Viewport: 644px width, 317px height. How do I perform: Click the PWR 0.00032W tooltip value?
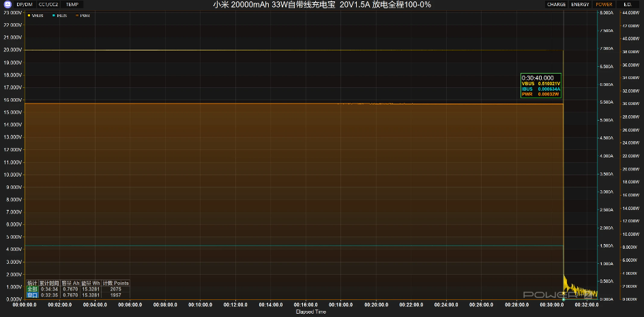click(549, 94)
